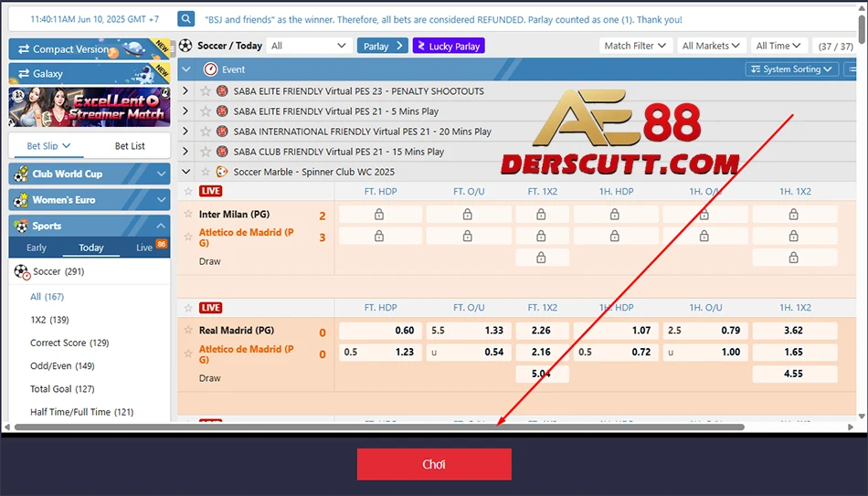Image resolution: width=868 pixels, height=496 pixels.
Task: Star the Real Madrid (PG) team row
Action: point(188,330)
